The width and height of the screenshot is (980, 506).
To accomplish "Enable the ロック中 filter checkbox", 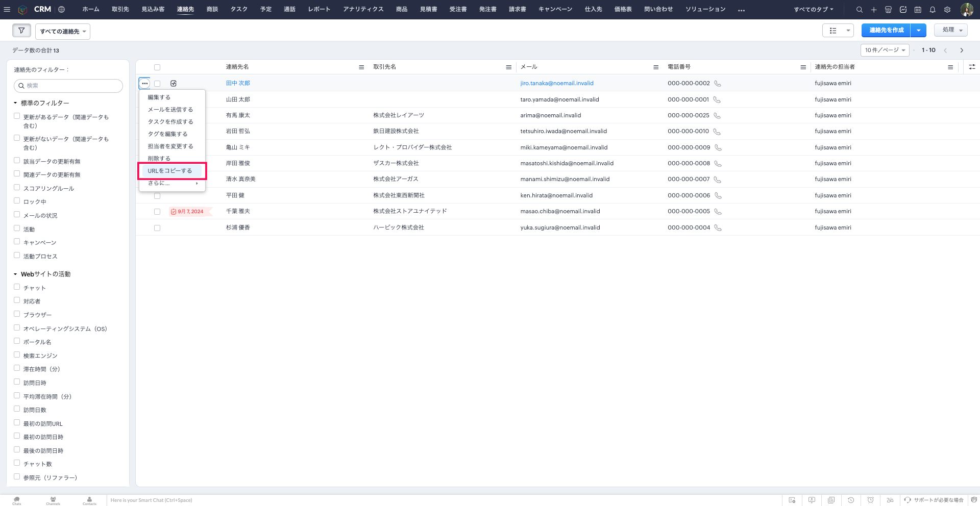I will (17, 201).
